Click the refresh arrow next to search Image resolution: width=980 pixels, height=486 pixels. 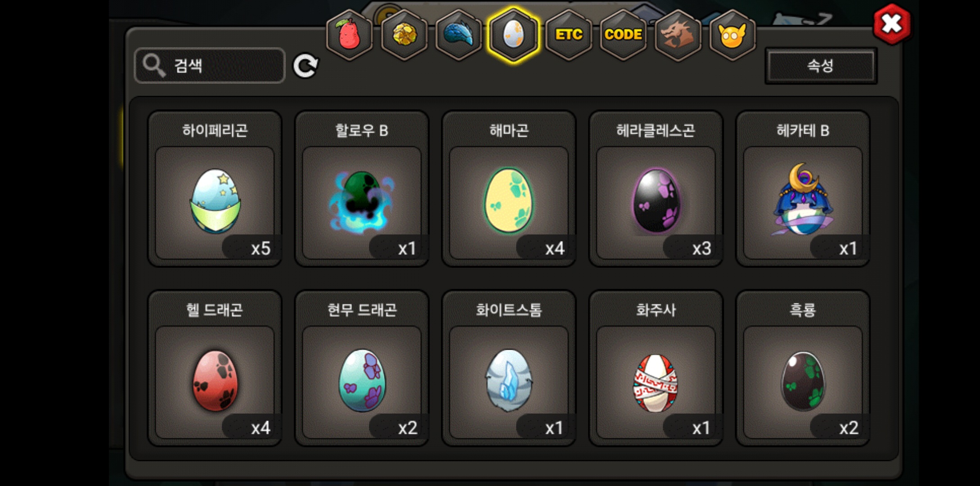tap(306, 66)
